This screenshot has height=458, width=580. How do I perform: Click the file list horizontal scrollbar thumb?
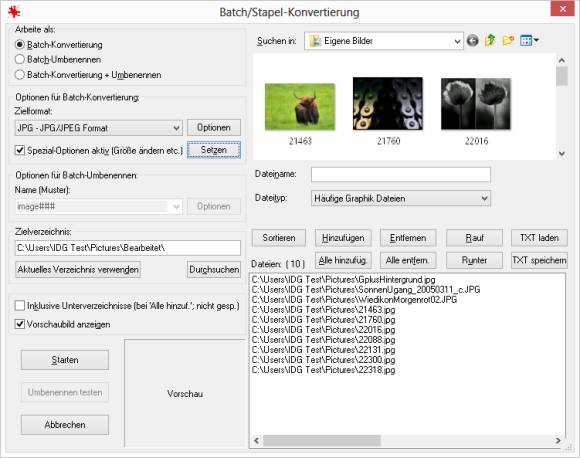tap(321, 440)
